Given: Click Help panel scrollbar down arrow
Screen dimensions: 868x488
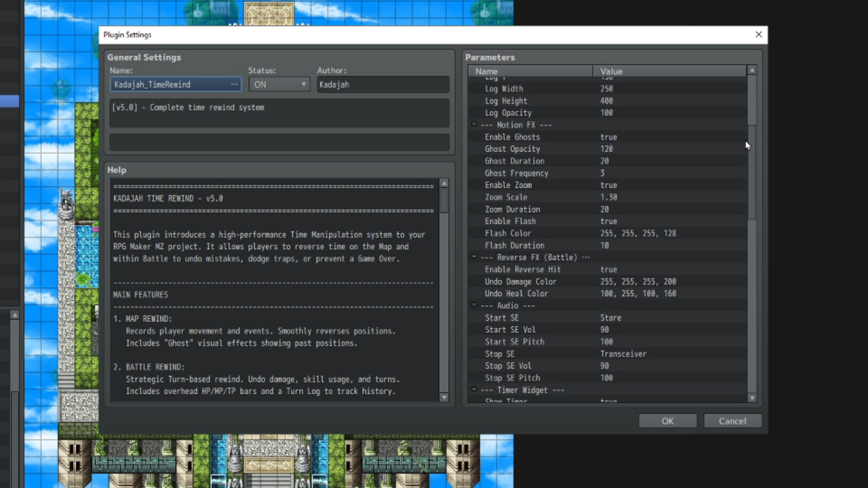Looking at the screenshot, I should point(444,398).
